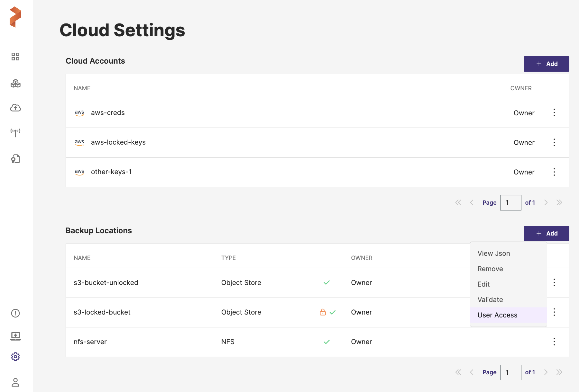
Task: Expand actions menu for nfs-server backup location
Action: coord(554,342)
